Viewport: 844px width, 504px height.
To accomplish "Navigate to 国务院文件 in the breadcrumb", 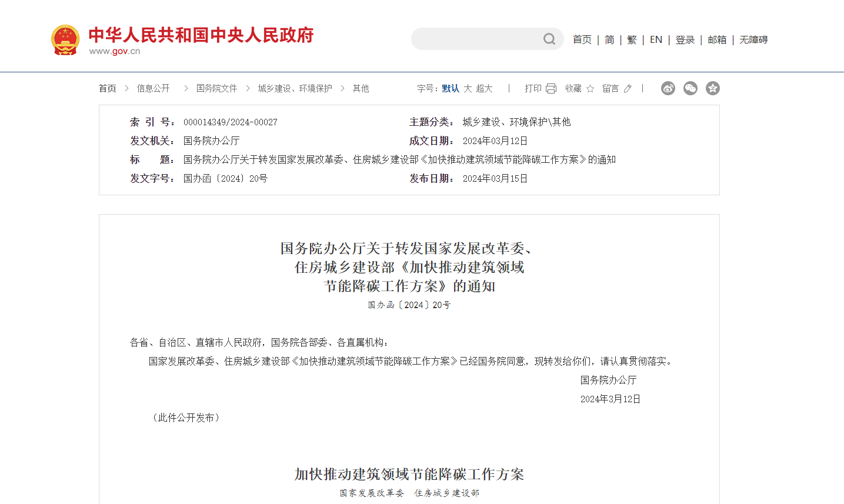I will click(x=216, y=88).
